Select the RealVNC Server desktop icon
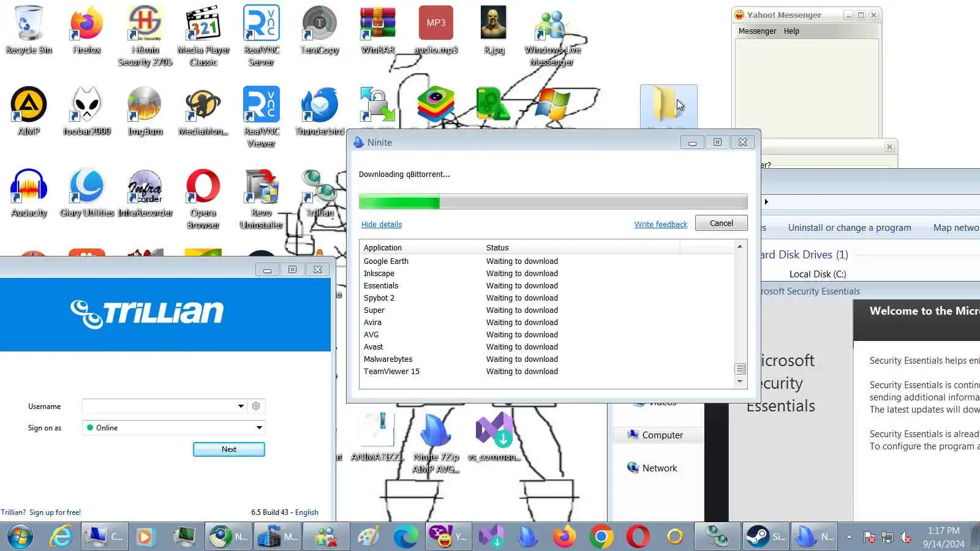Viewport: 980px width, 551px height. (x=262, y=36)
